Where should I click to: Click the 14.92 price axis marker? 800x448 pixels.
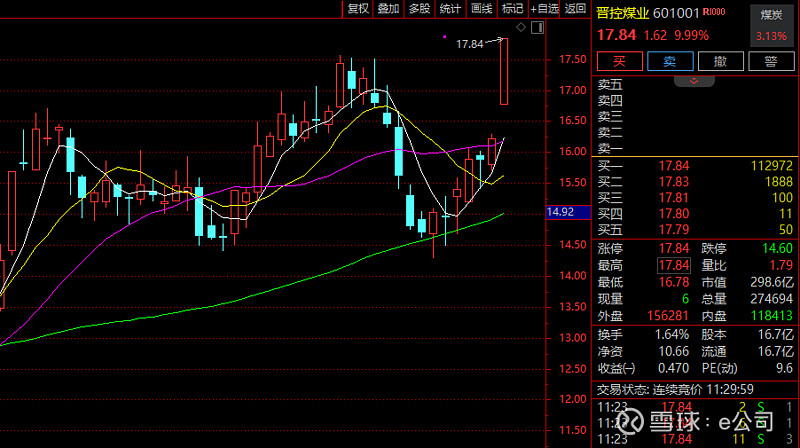[560, 212]
